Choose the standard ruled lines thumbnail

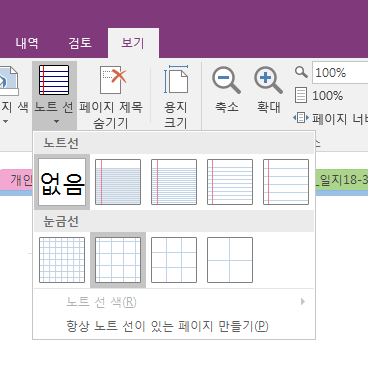[230, 182]
